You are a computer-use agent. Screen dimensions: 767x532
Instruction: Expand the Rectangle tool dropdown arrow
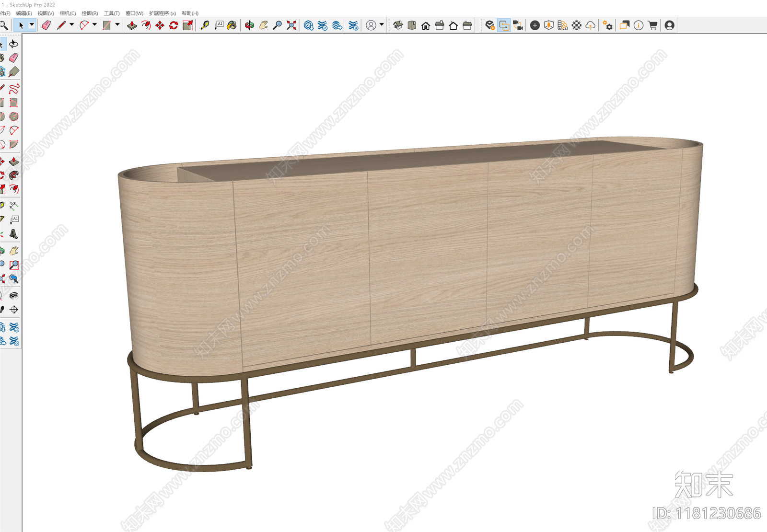pos(117,25)
